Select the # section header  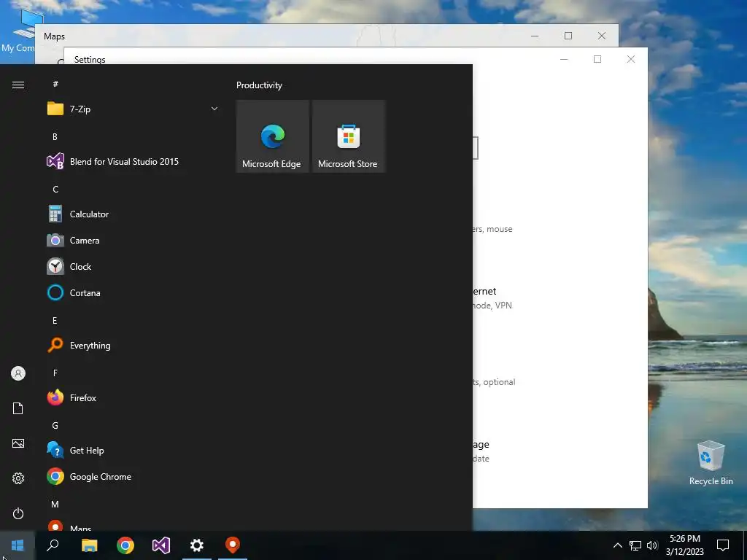pos(55,84)
